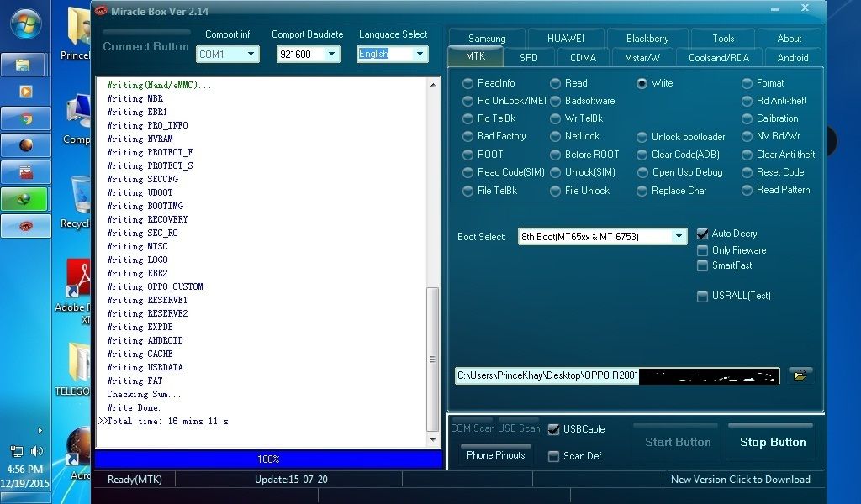
Task: Open the Comport Baudrate dropdown
Action: pyautogui.click(x=331, y=54)
